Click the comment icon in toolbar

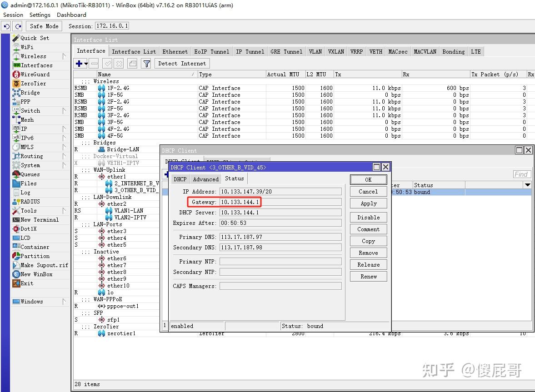[133, 64]
